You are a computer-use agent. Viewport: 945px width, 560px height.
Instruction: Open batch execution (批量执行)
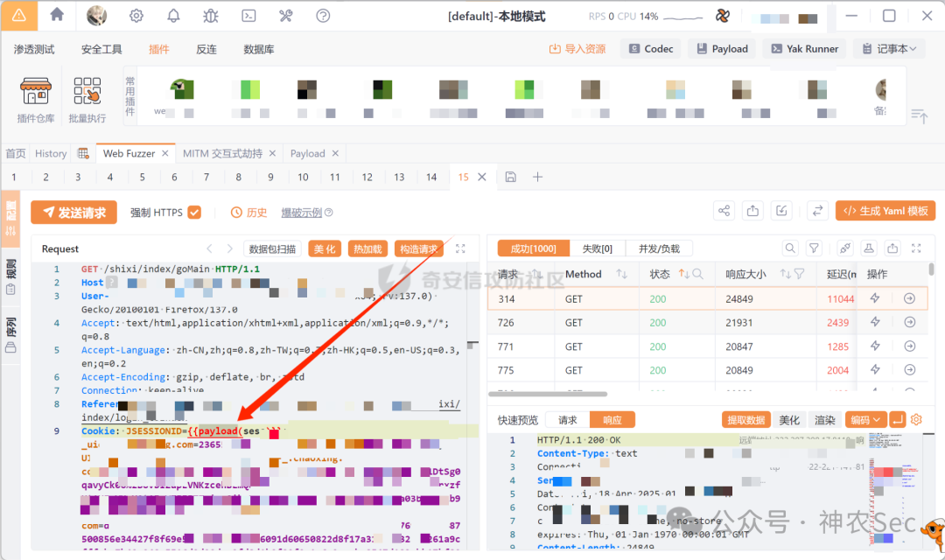tap(87, 100)
